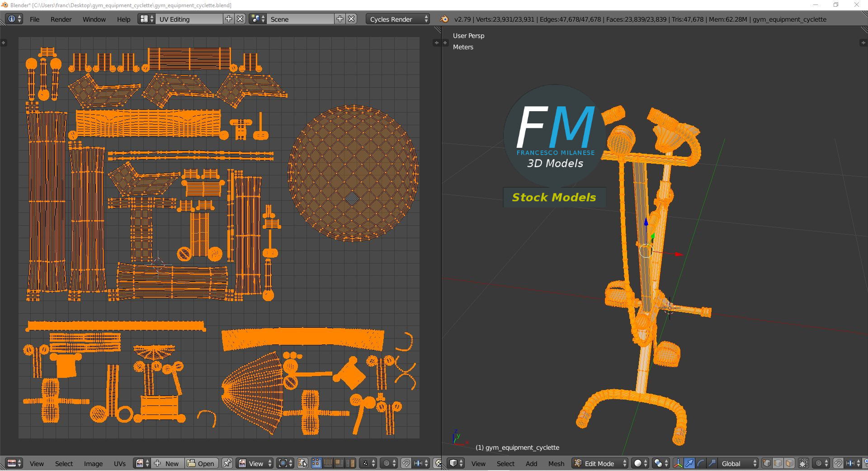Viewport: 868px width, 471px height.
Task: Pin the image in UV editor
Action: [227, 463]
